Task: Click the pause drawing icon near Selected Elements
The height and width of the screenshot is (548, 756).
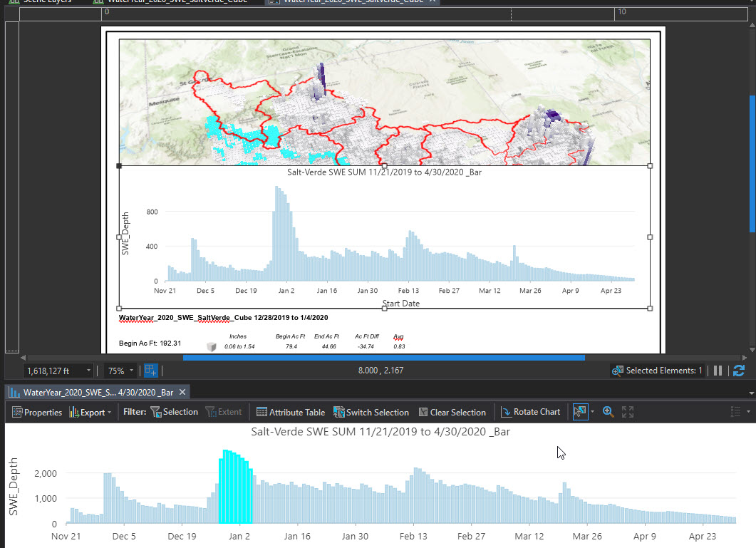Action: click(718, 370)
